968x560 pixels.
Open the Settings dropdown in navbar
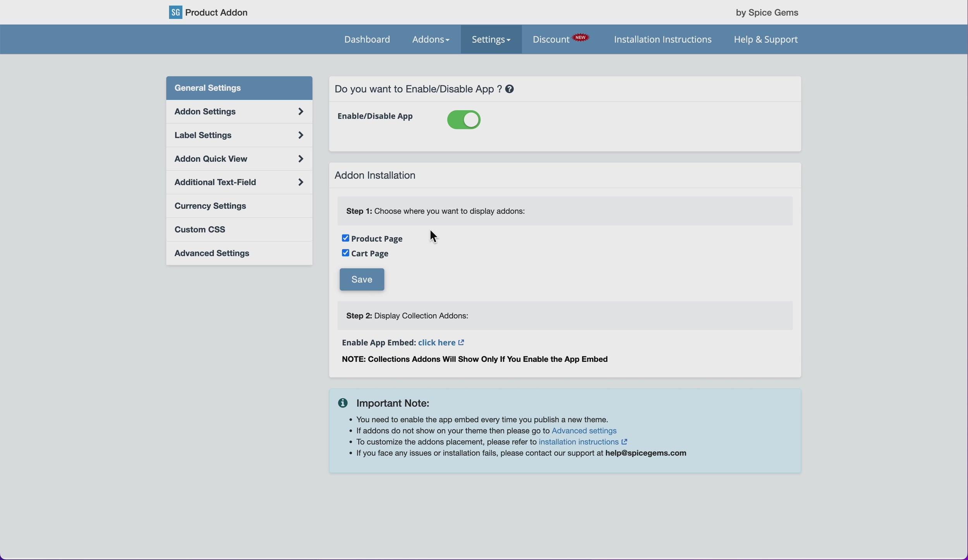[491, 39]
